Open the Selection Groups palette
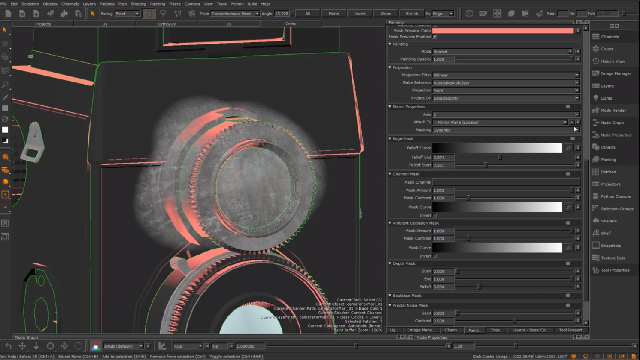Screen dimensions: 640x360 (x=613, y=209)
